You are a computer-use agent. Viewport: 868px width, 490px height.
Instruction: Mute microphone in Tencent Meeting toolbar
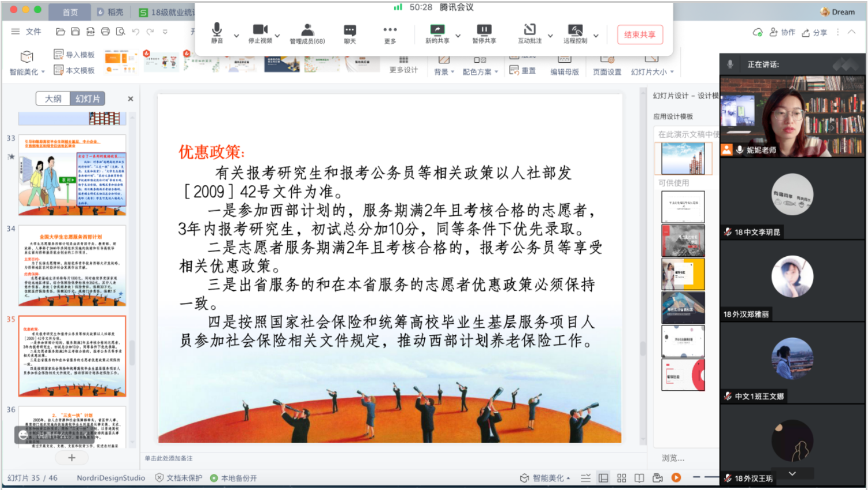[x=217, y=33]
